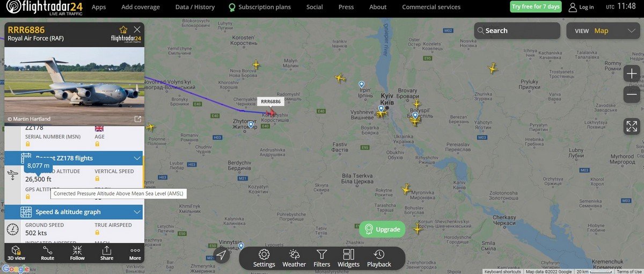Open the Settings gear in bottom toolbar
This screenshot has width=644, height=274.
(264, 258)
